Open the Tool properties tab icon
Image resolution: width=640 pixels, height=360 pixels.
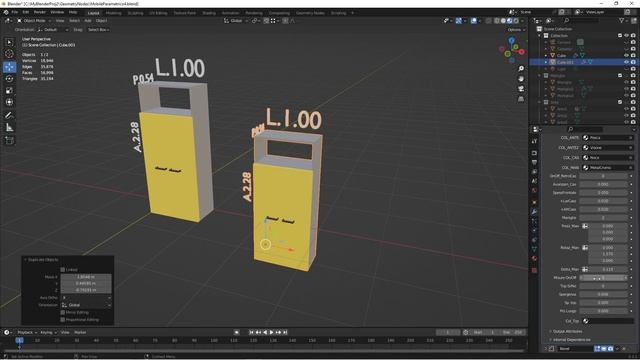tap(534, 141)
